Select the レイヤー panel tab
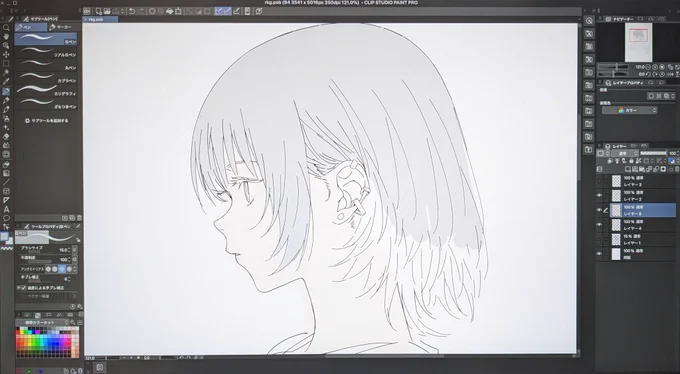680x374 pixels. point(616,146)
